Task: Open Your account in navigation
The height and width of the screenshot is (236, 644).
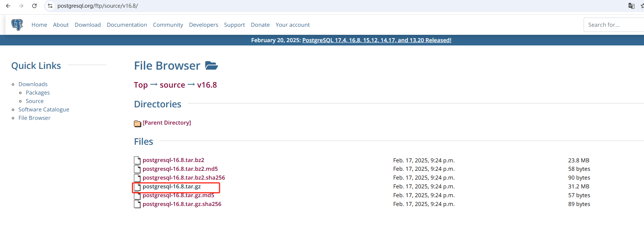Action: point(292,25)
